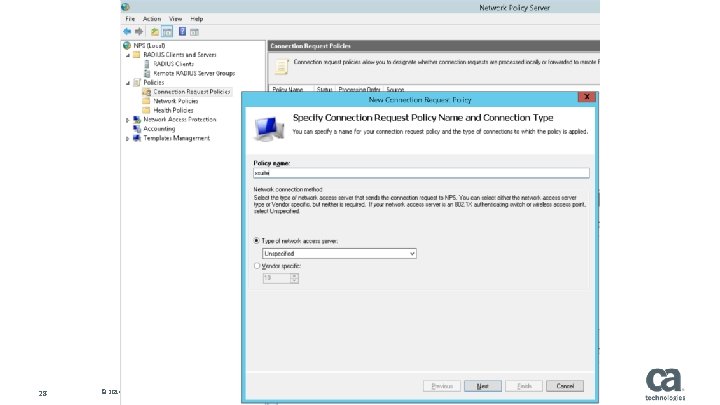Click the Network Policies folder icon

(146, 101)
